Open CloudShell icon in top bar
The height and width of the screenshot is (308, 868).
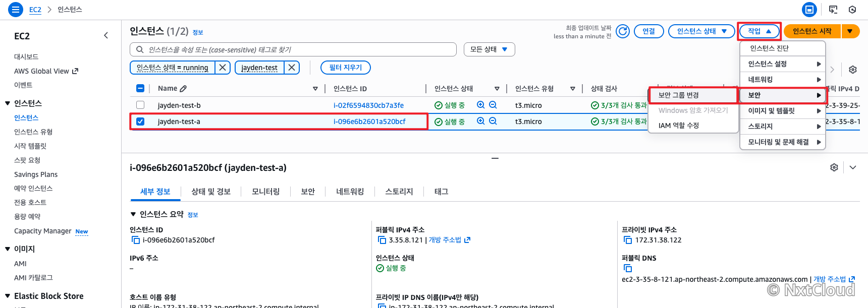[x=809, y=9]
